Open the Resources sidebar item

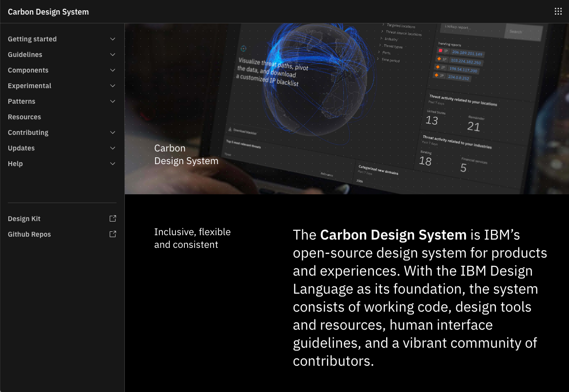[62, 117]
